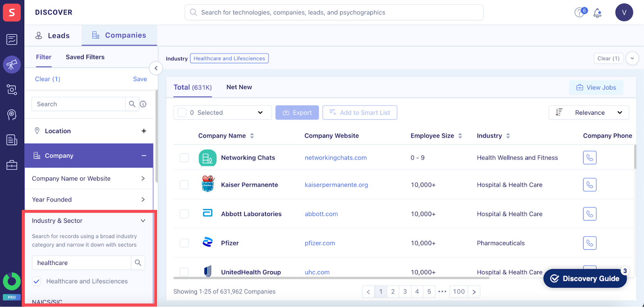
Task: Click Clear (1) in filter sidebar
Action: coord(47,79)
